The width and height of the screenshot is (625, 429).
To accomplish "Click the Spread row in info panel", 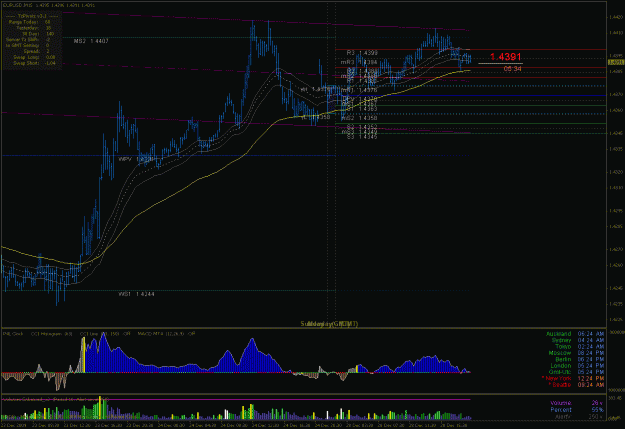I will (36, 51).
